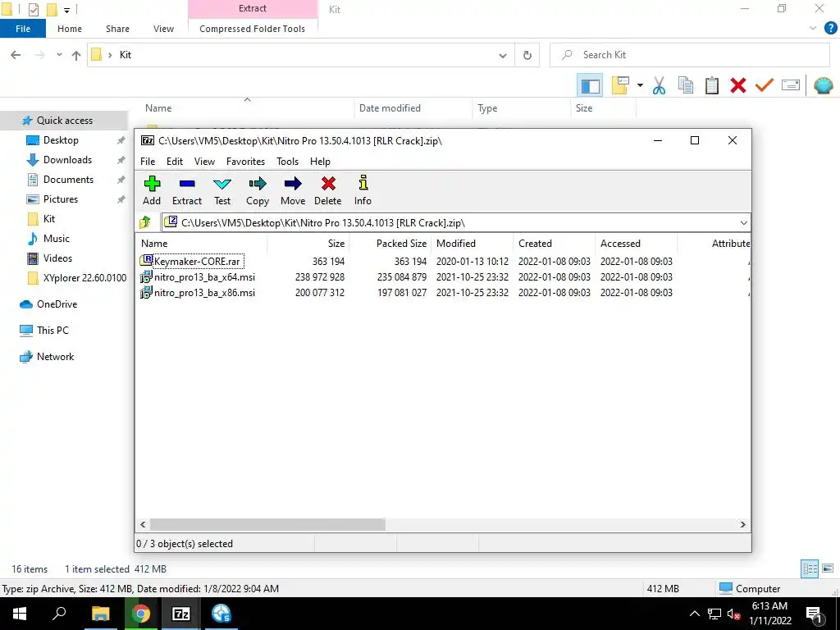Switch to Explorer Share ribbon tab
The height and width of the screenshot is (630, 840).
[x=117, y=29]
